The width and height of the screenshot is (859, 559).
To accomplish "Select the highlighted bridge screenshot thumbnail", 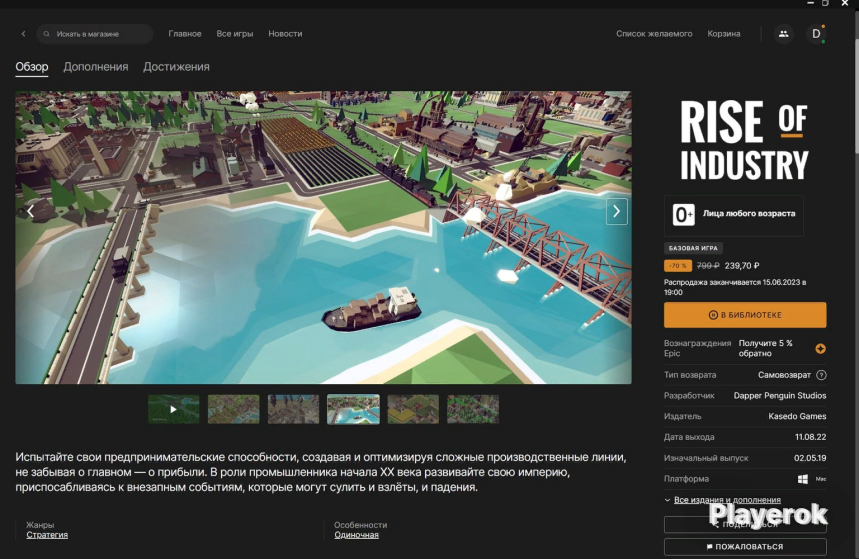I will pos(353,409).
